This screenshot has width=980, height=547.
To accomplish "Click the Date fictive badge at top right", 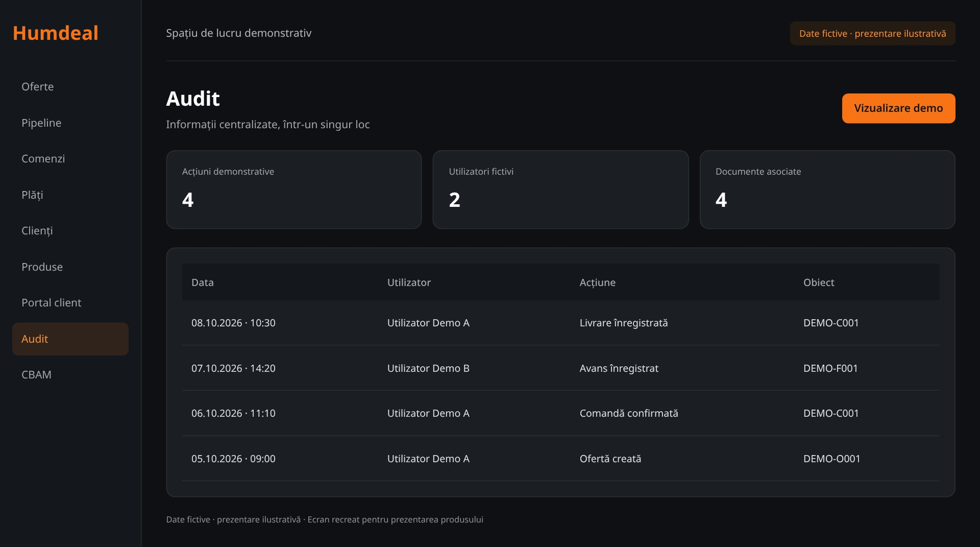I will pyautogui.click(x=872, y=34).
